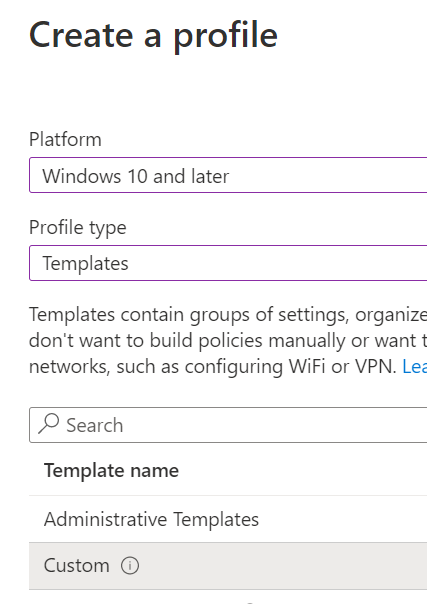Click the Create a profile heading
Screen dimensions: 427x604
tap(153, 36)
